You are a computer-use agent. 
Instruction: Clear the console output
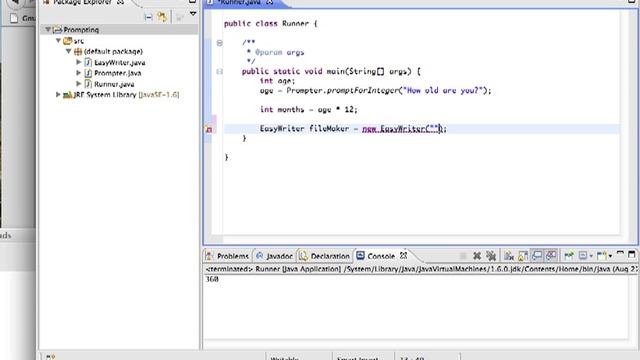click(x=509, y=256)
